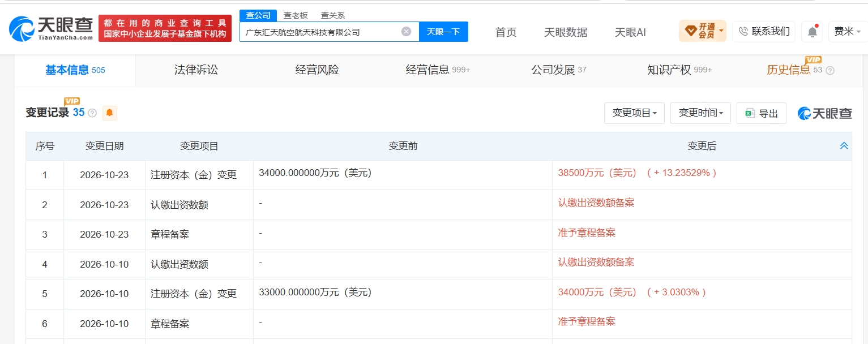
Task: Open the 变更时间 filter dropdown
Action: point(700,113)
